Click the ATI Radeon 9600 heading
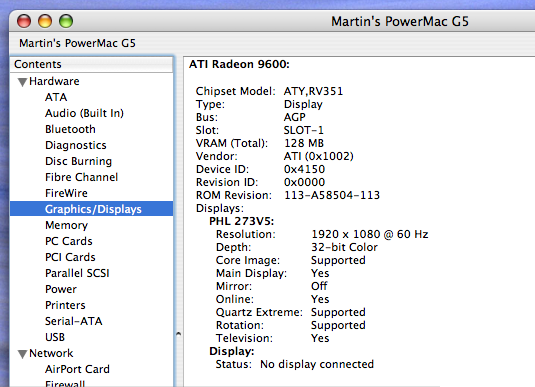 tap(239, 64)
